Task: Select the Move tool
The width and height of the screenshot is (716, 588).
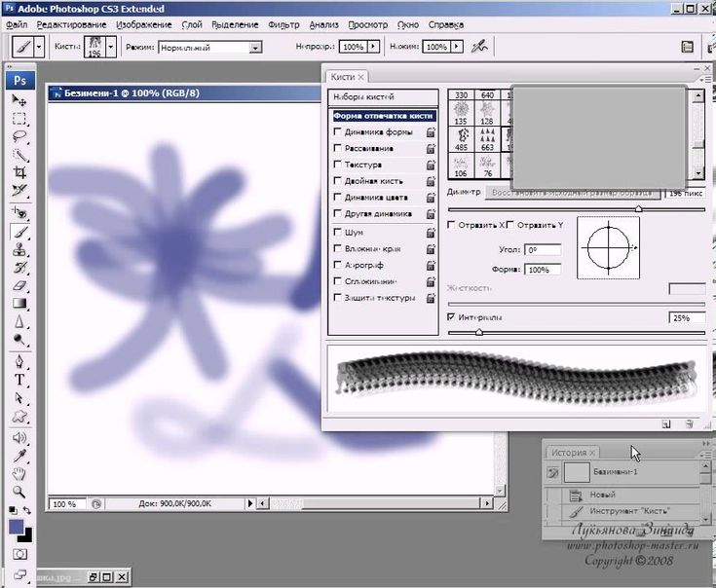Action: [19, 100]
